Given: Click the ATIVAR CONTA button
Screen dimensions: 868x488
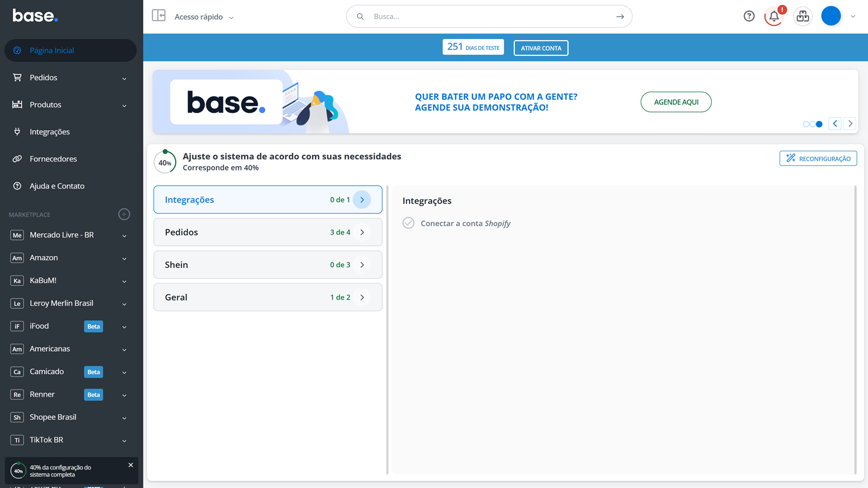Looking at the screenshot, I should click(x=541, y=48).
